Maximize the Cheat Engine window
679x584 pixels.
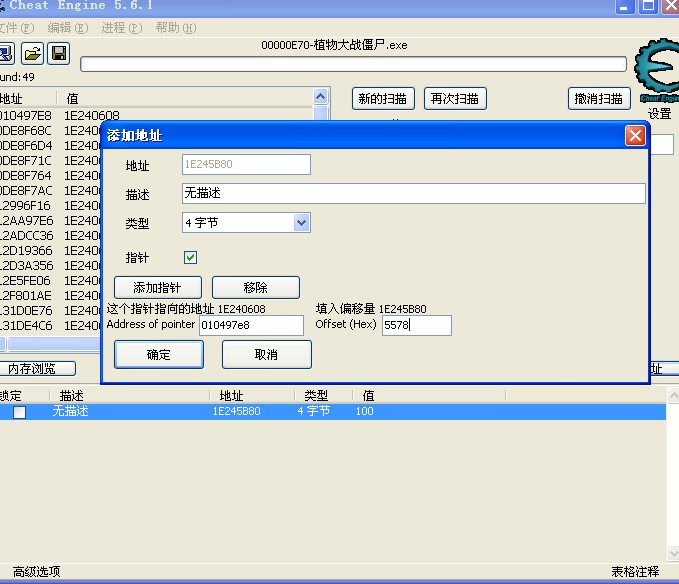(x=648, y=6)
